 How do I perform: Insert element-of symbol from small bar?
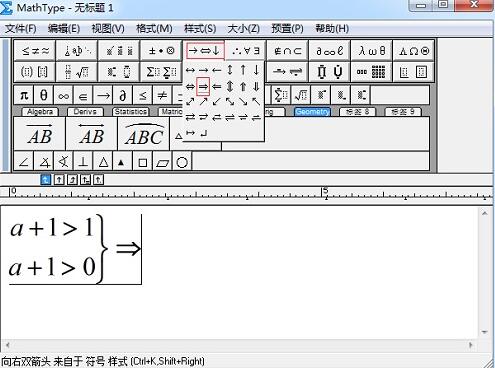point(83,96)
